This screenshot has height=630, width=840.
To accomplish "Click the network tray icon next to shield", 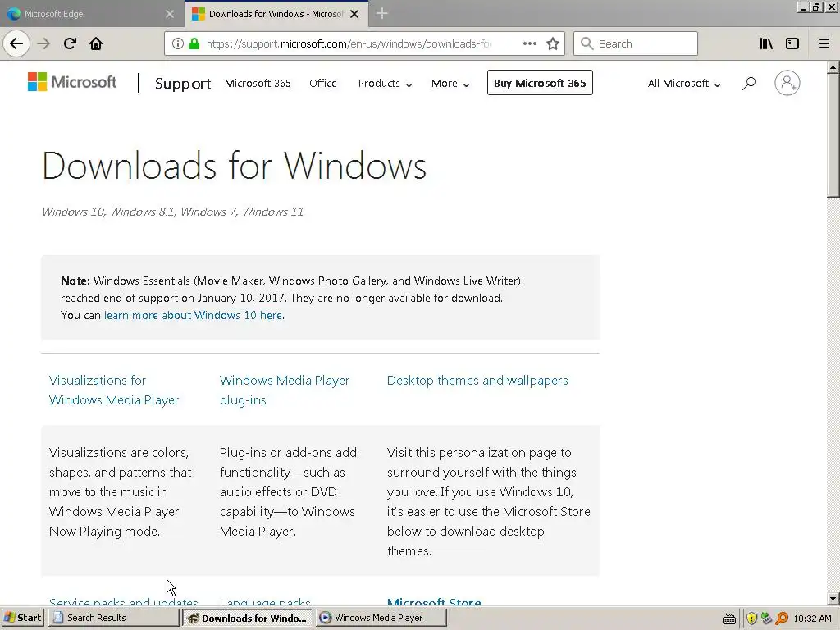I will pos(767,619).
